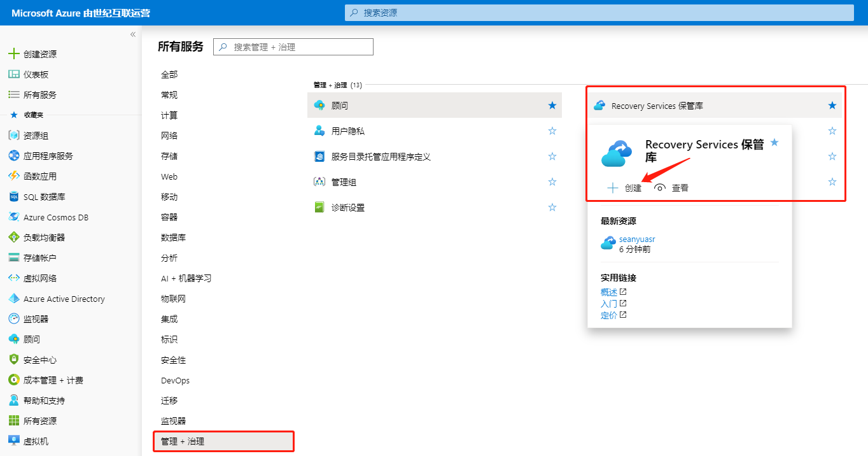
Task: Select the DevOps category
Action: (176, 380)
